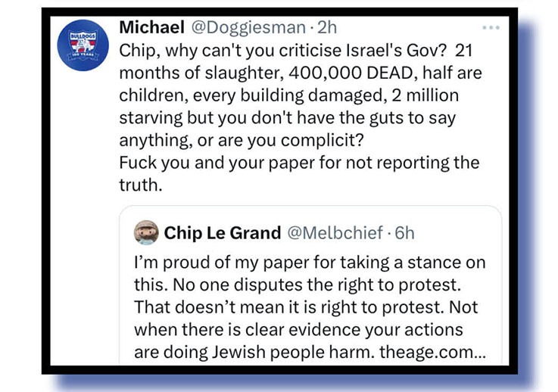Click the word "truth." ending the tweet
Screen dimensions: 558x392
point(142,185)
